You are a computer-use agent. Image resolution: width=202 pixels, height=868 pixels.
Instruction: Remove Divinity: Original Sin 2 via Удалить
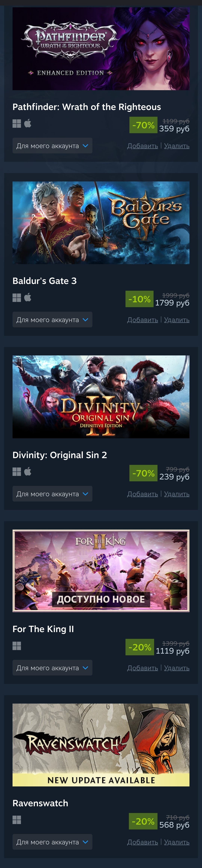[x=177, y=494]
